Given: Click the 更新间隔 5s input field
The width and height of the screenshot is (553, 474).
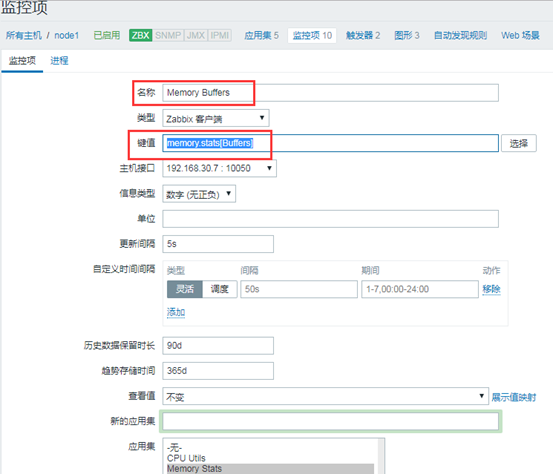Looking at the screenshot, I should click(218, 244).
